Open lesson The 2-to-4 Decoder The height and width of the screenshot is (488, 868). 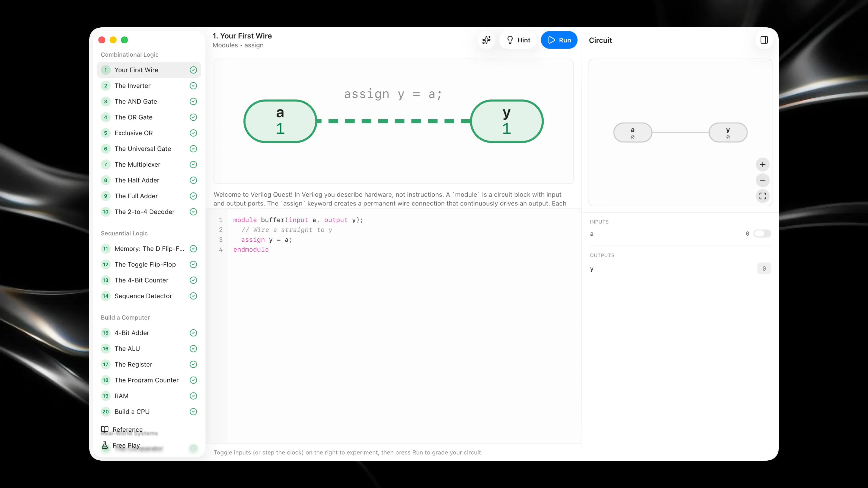pyautogui.click(x=149, y=212)
